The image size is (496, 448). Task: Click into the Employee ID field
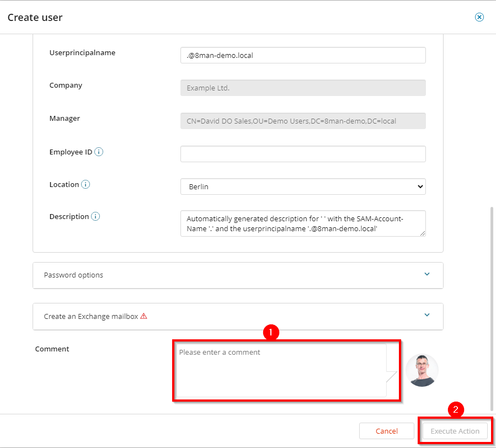(x=303, y=154)
